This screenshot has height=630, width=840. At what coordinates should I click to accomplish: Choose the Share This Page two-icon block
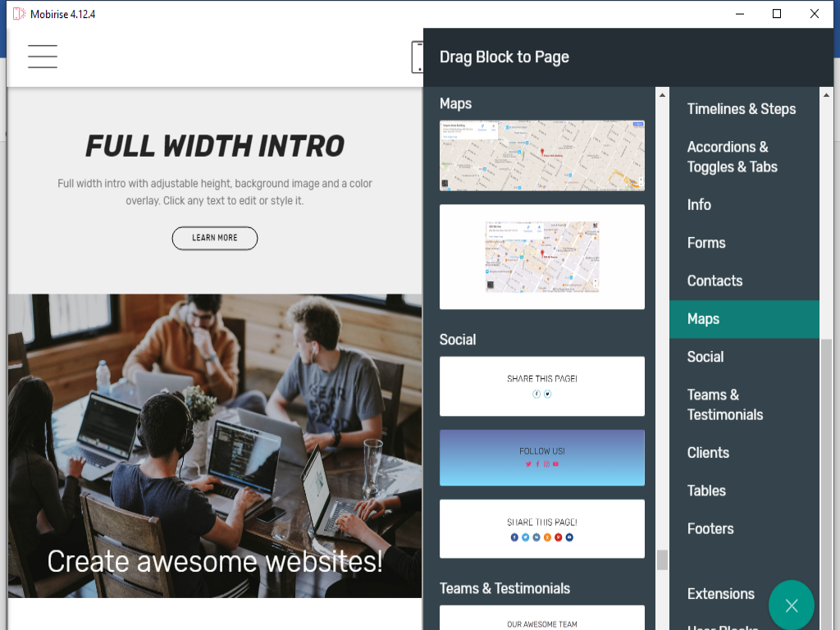[x=541, y=386]
